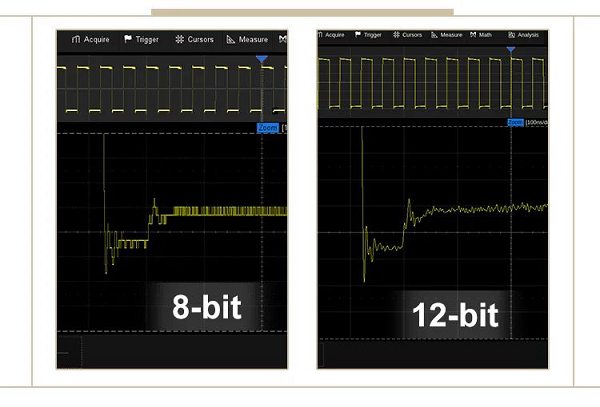600x407 pixels.
Task: Click the blue Zoom label on the 12-bit scope
Action: click(x=515, y=122)
